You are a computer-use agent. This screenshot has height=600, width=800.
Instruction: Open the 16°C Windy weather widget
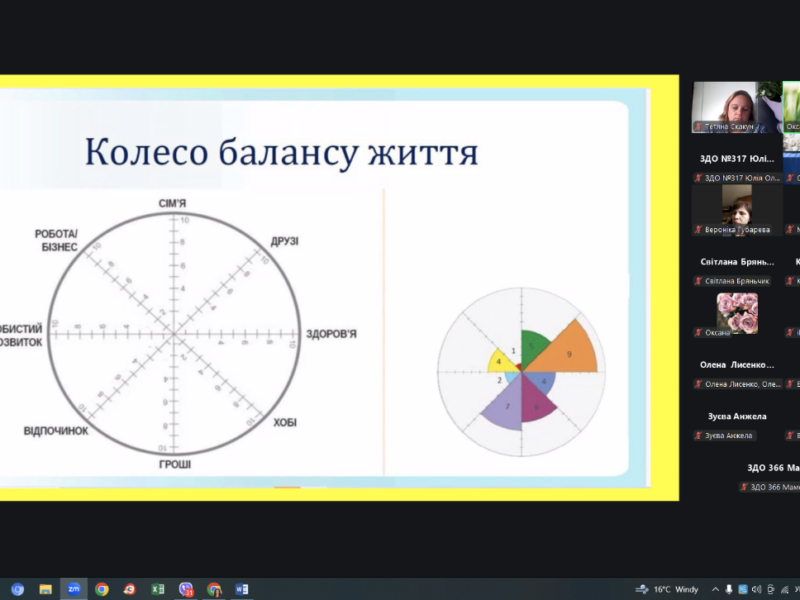pos(667,589)
